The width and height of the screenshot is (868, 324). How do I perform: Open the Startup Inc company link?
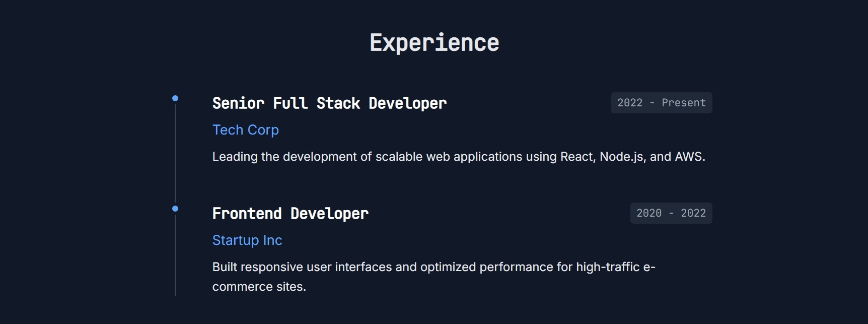tap(247, 240)
